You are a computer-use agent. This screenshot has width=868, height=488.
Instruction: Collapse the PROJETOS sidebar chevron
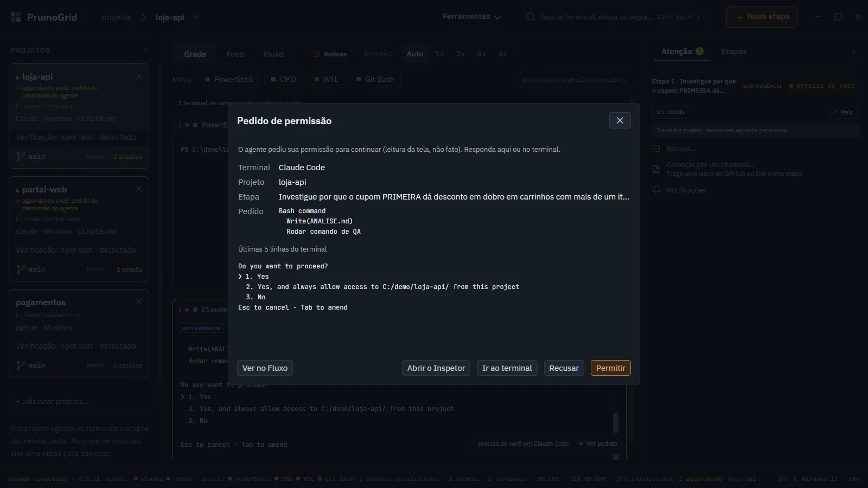(146, 50)
